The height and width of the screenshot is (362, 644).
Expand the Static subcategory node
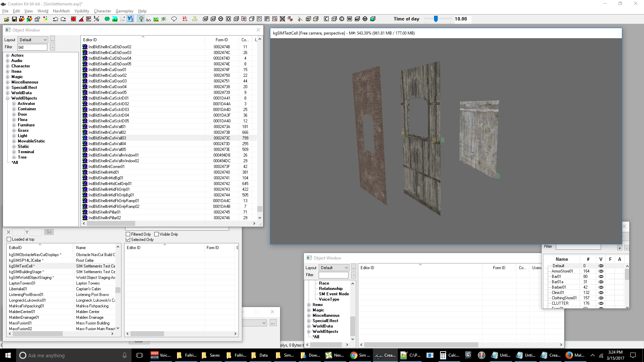tap(14, 146)
